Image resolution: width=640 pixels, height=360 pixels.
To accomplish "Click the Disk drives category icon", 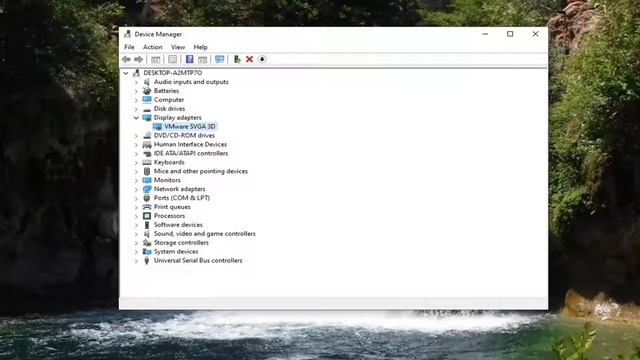I will pos(147,109).
